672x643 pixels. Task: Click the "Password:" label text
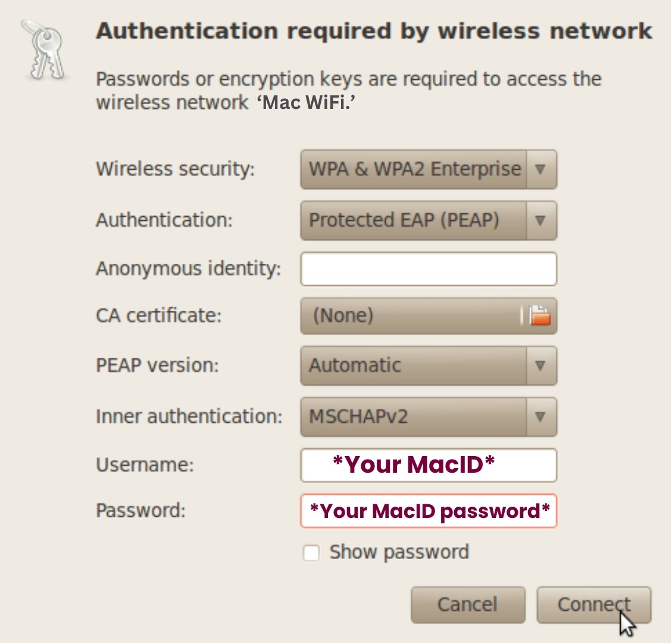pos(140,510)
